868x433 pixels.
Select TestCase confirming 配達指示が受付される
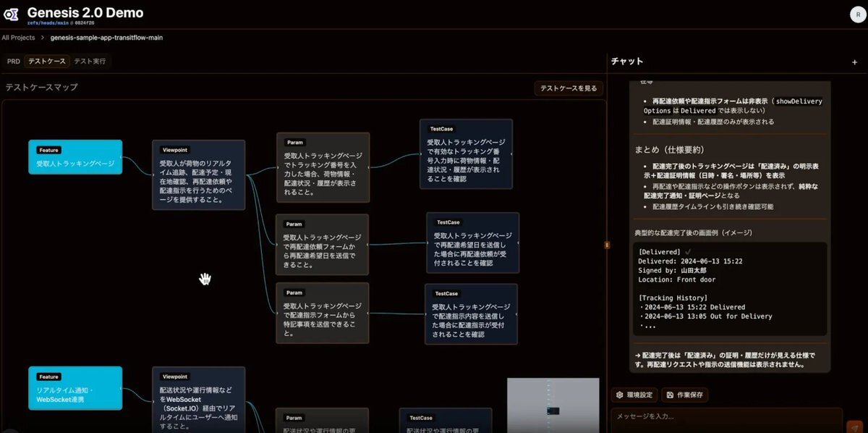[x=471, y=314]
